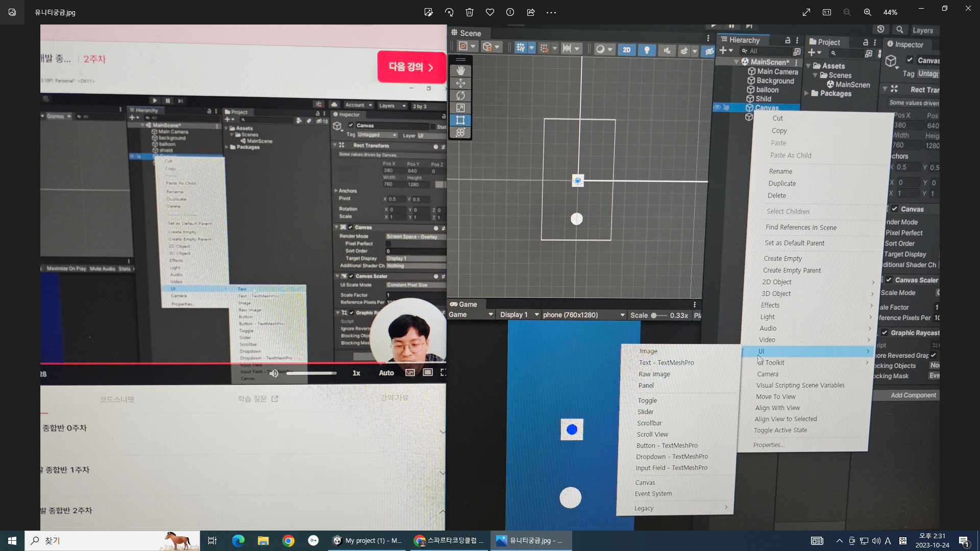
Task: Toggle the Canvas Scaler component checkbox
Action: click(889, 280)
